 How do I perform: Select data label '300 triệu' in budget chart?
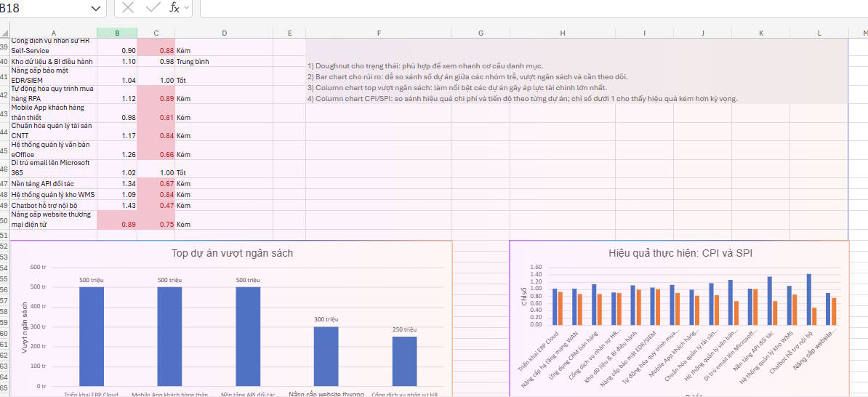coord(326,319)
